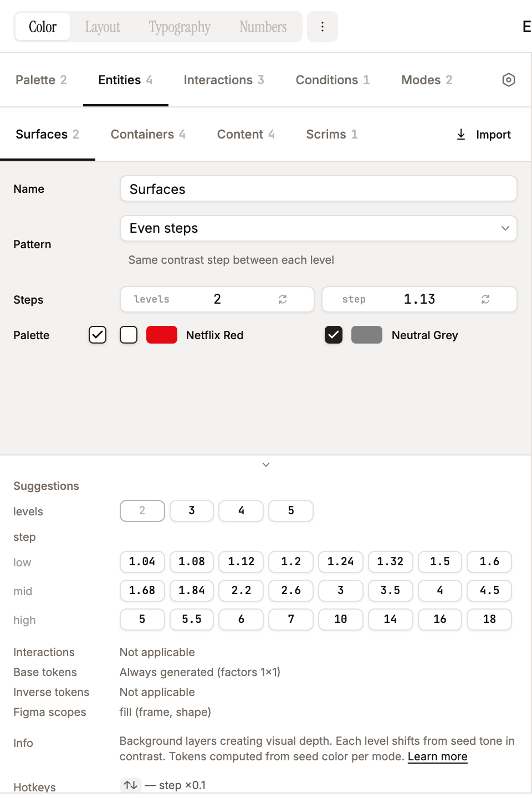The height and width of the screenshot is (798, 532).
Task: Pick low step suggestion 1.08
Action: 192,562
